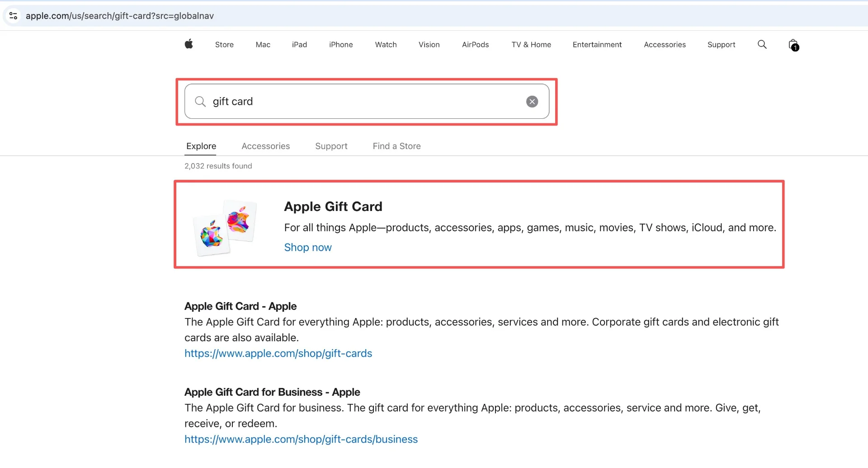Viewport: 868px width, 468px height.
Task: Clear the gift card search text
Action: 532,102
